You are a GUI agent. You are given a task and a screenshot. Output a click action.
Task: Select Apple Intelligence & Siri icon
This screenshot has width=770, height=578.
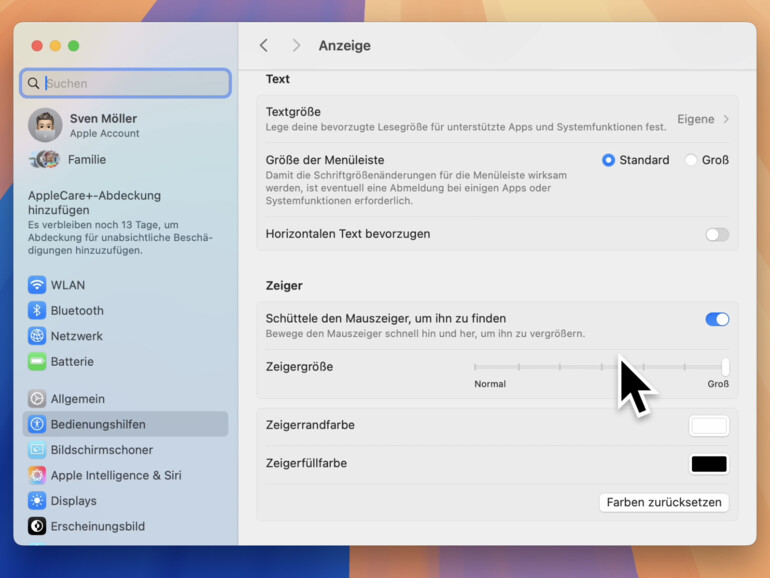tap(37, 476)
